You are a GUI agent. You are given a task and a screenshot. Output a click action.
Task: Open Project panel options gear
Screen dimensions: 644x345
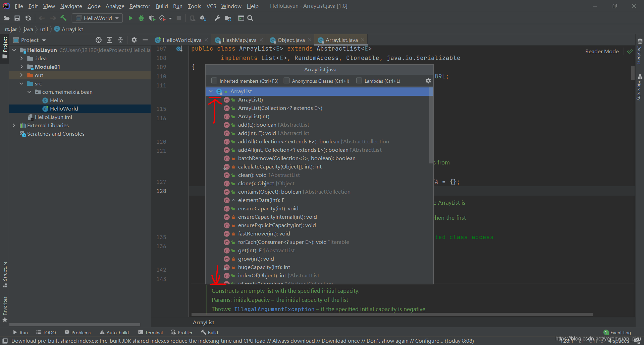(134, 40)
